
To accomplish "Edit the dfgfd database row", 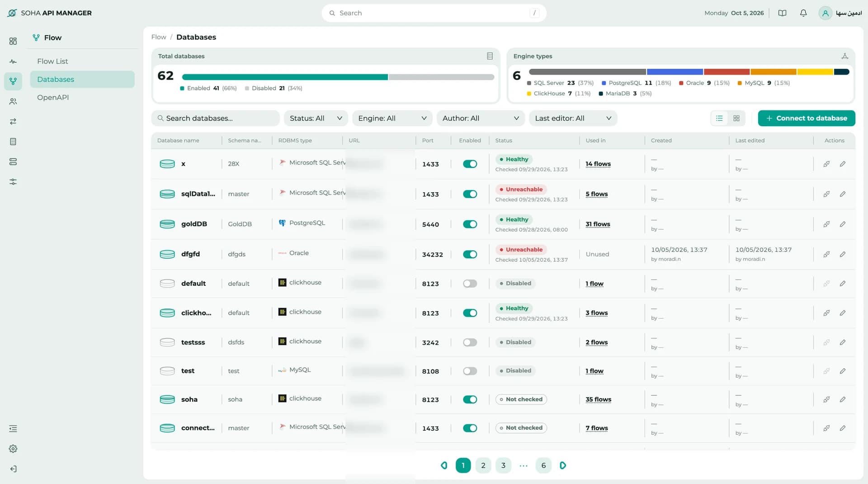I will pyautogui.click(x=843, y=255).
